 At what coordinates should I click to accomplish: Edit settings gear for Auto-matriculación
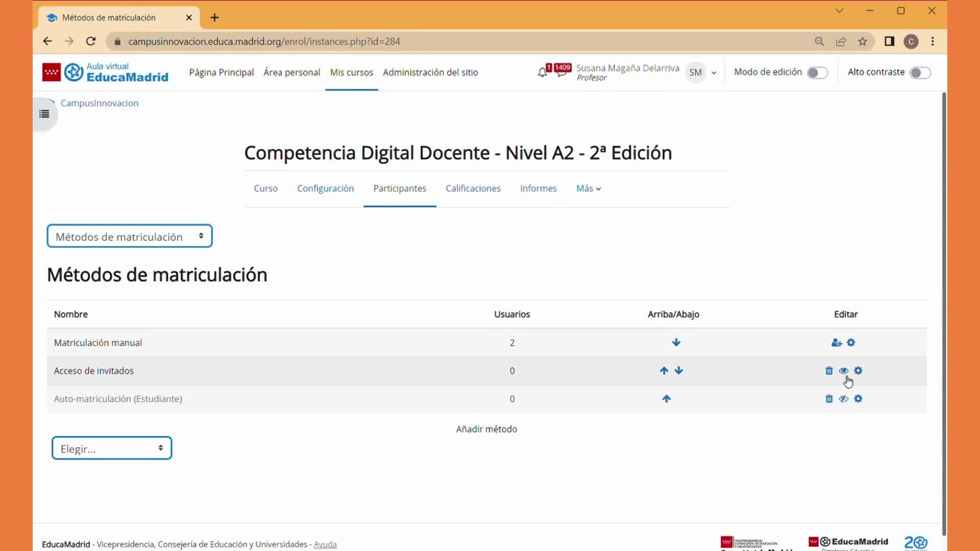click(x=858, y=399)
